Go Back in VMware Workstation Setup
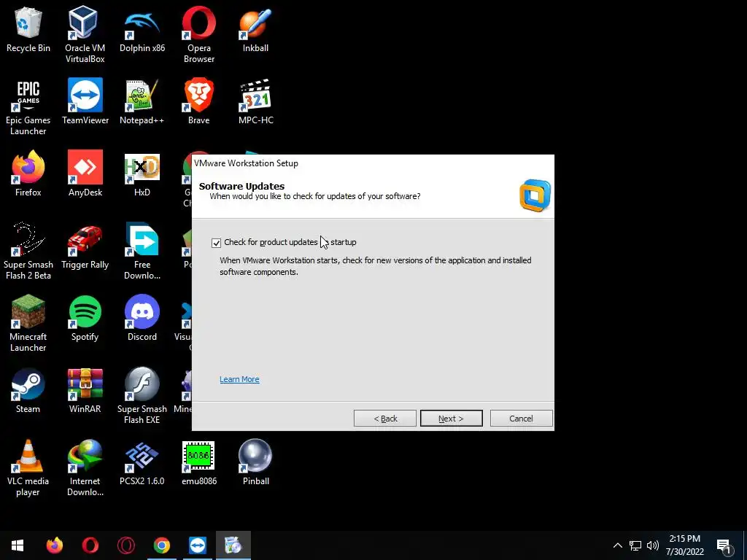This screenshot has width=747, height=560. tap(385, 419)
